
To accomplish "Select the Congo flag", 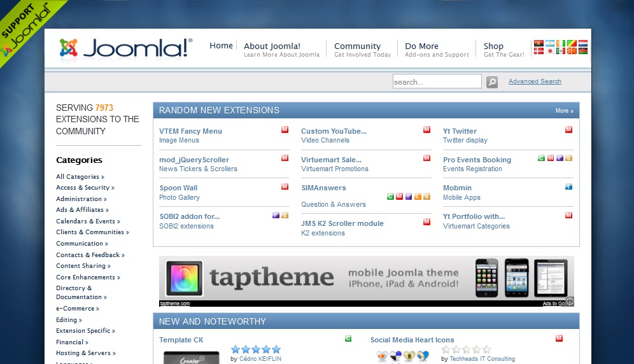I will (x=572, y=43).
